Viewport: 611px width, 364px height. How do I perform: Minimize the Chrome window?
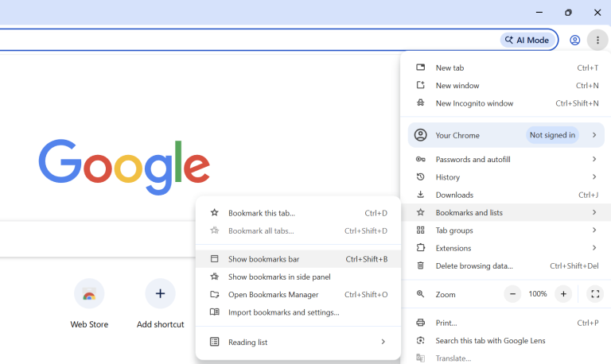point(539,13)
